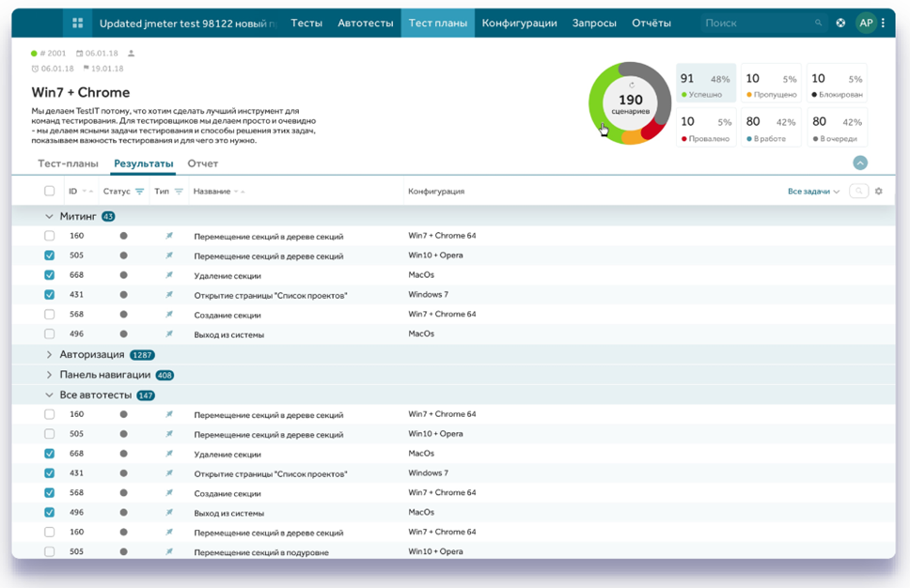Click the flag icon next to 19.01.18
Screen dimensions: 910x588
pos(86,69)
